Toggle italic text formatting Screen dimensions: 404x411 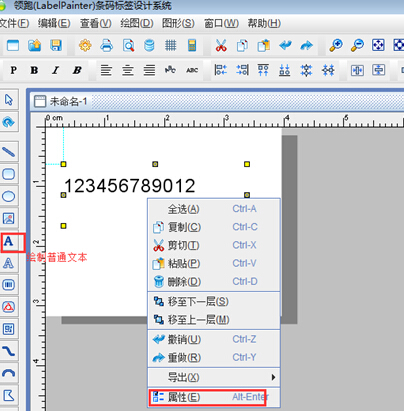[55, 70]
